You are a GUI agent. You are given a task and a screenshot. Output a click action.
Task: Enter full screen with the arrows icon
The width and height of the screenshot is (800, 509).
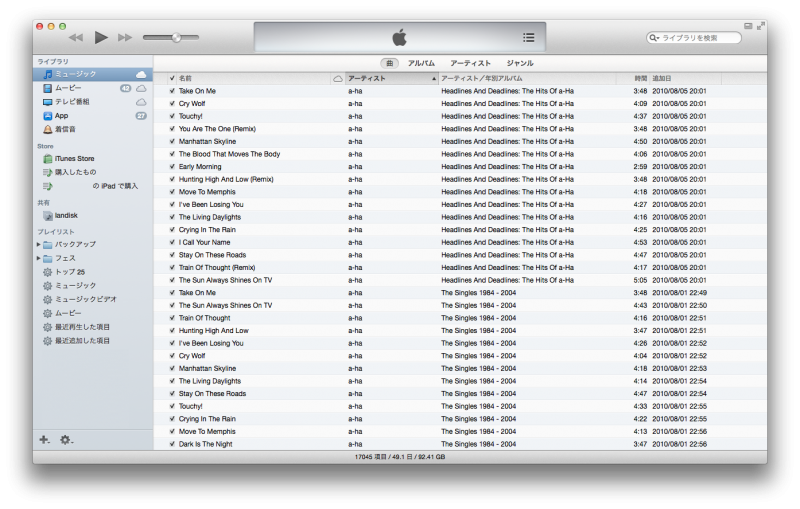coord(761,26)
